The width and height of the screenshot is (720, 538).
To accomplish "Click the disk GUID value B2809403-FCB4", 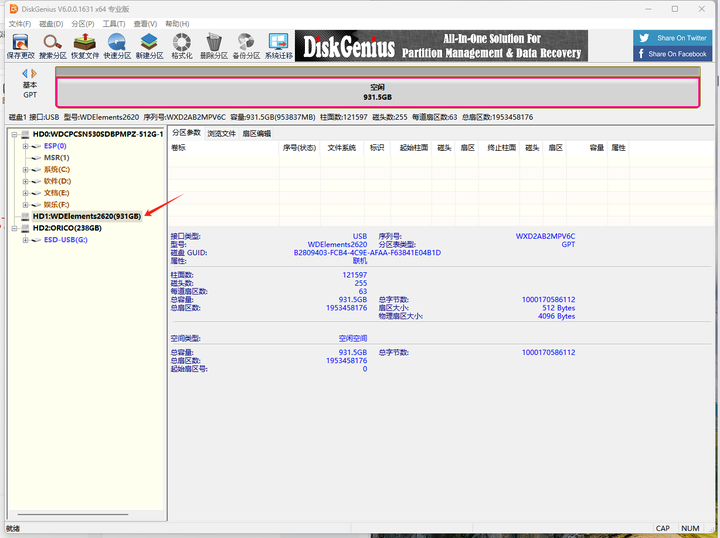I will [x=367, y=253].
